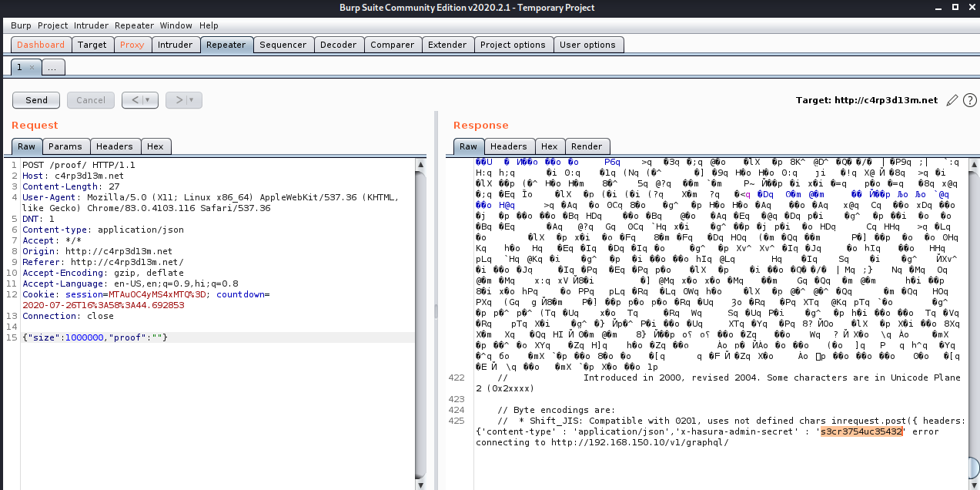The width and height of the screenshot is (980, 490).
Task: Click the POST /proof/ HTTP/1.1 request line
Action: click(79, 165)
